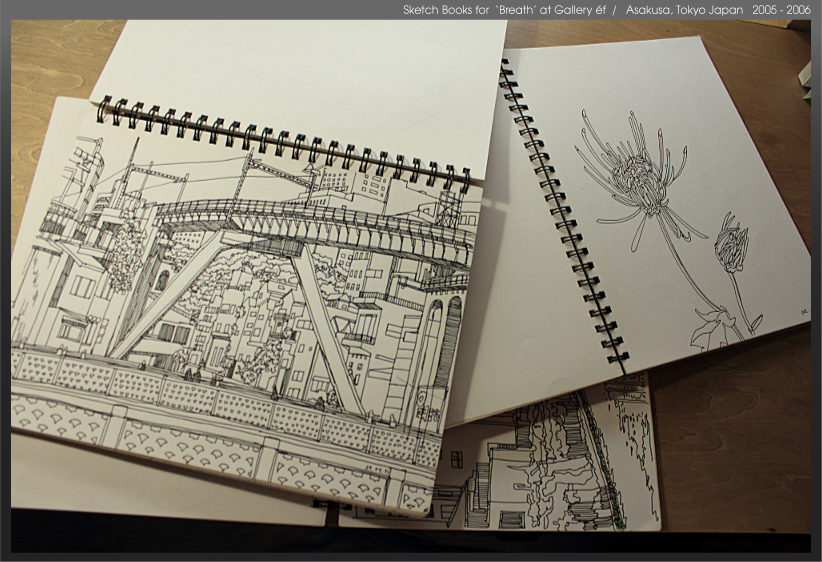The image size is (822, 562).
Task: Click the caption text "Sketch Books for 'Breath' at Gallery éf"
Action: point(504,10)
